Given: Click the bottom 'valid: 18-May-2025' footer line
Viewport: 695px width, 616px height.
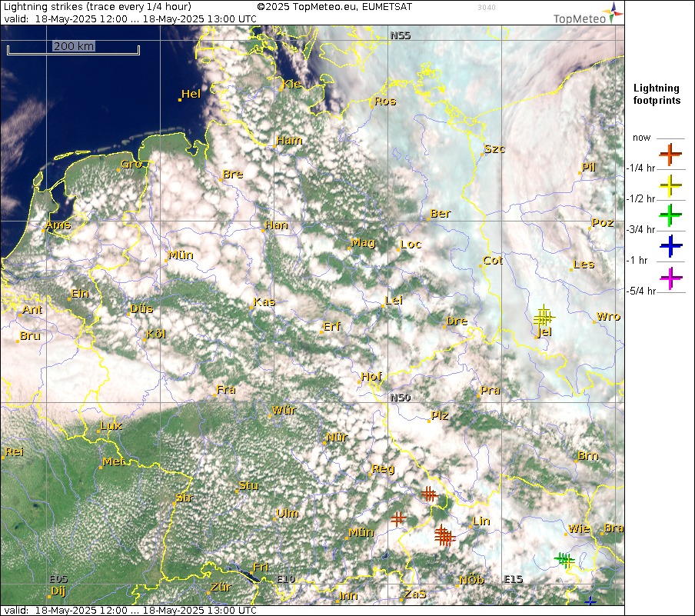Looking at the screenshot, I should [131, 611].
